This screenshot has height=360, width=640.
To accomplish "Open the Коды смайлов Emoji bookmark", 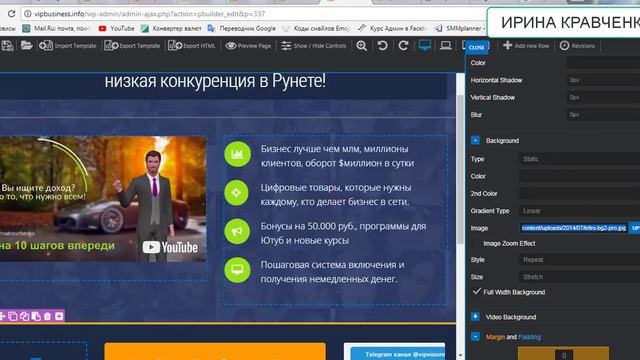I will click(316, 28).
